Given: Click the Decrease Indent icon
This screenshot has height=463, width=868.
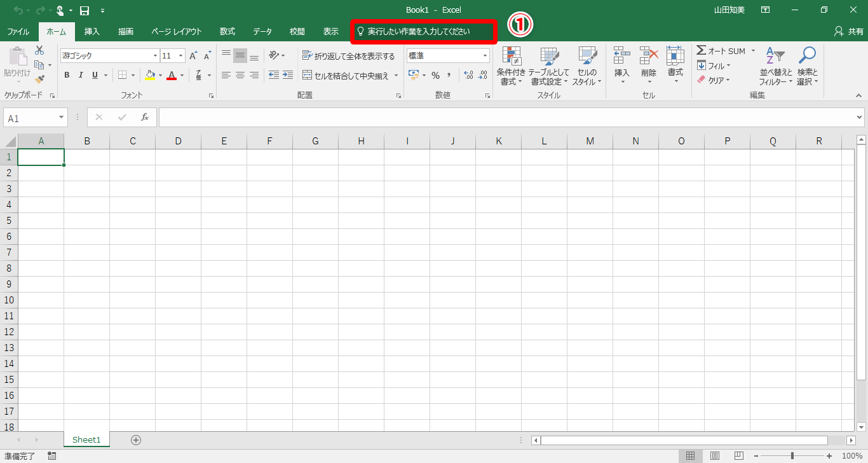Looking at the screenshot, I should tap(274, 75).
